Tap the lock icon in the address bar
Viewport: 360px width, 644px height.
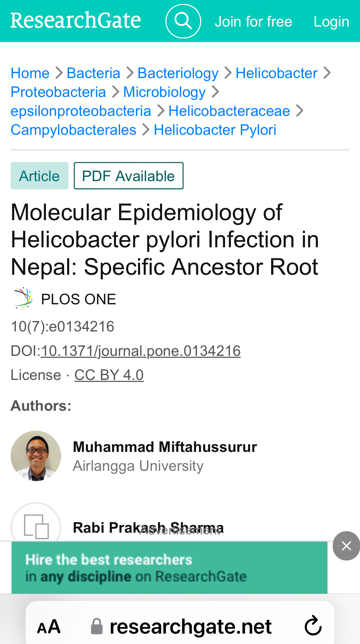[97, 626]
